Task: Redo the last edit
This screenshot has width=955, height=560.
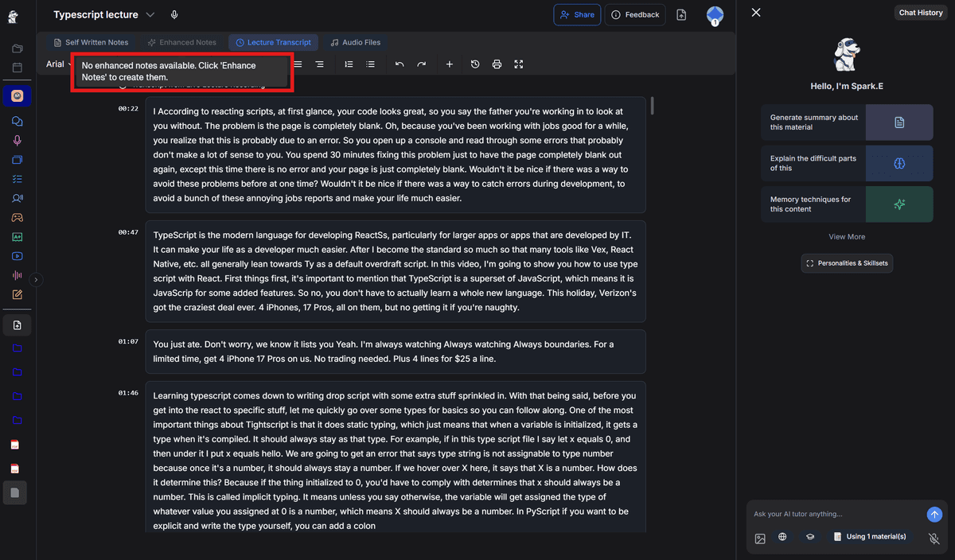Action: [421, 64]
